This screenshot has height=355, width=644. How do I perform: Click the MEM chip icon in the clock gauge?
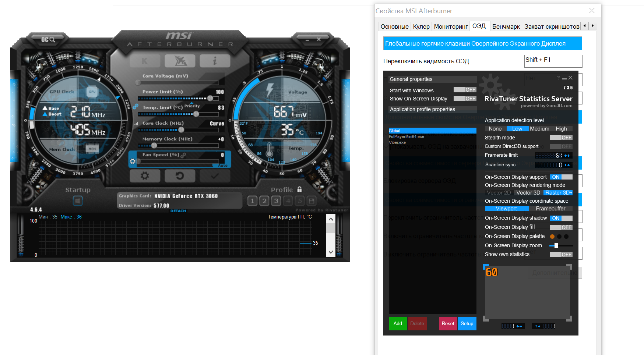(x=92, y=149)
